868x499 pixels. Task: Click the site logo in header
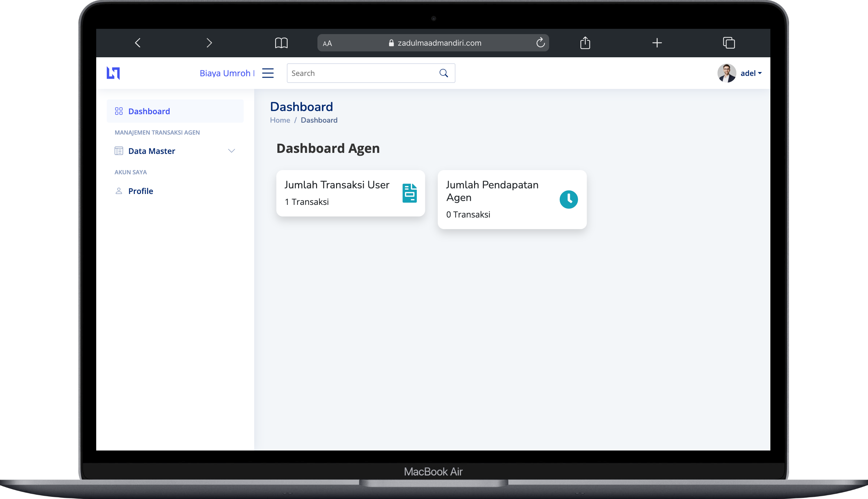(x=113, y=73)
